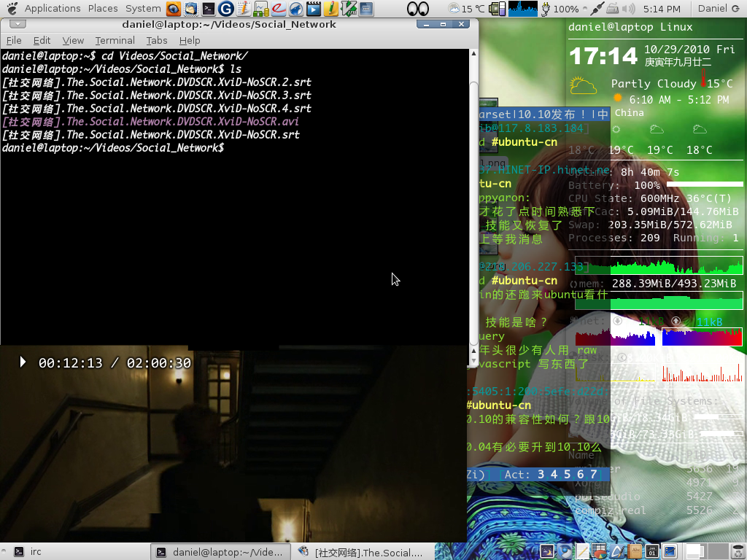
Task: Open the 5:14 PM clock calendar
Action: click(662, 9)
